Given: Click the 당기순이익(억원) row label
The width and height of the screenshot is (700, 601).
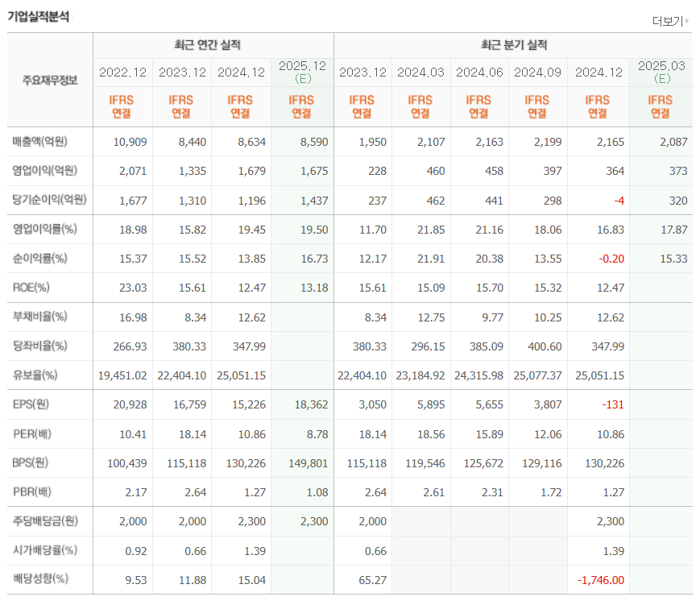Looking at the screenshot, I should coord(50,200).
